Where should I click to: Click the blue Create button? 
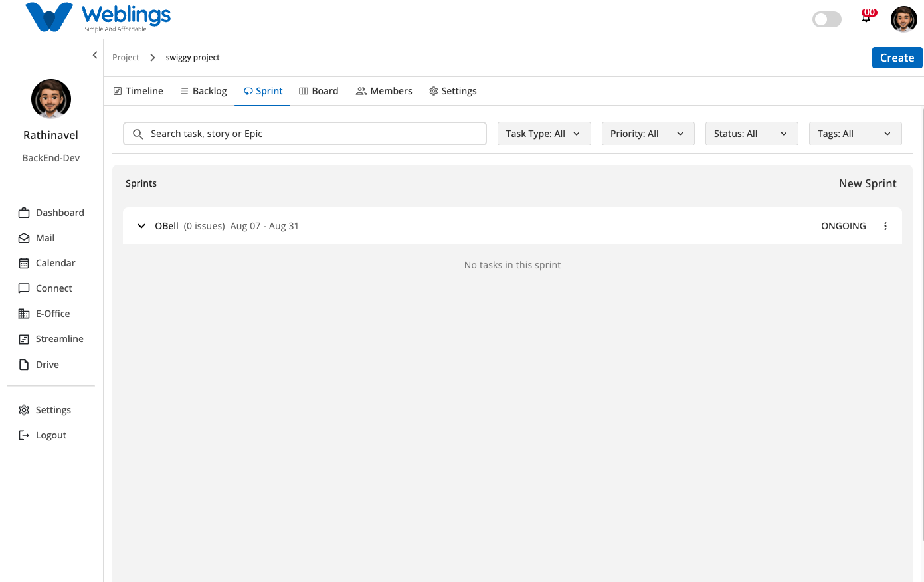click(897, 58)
